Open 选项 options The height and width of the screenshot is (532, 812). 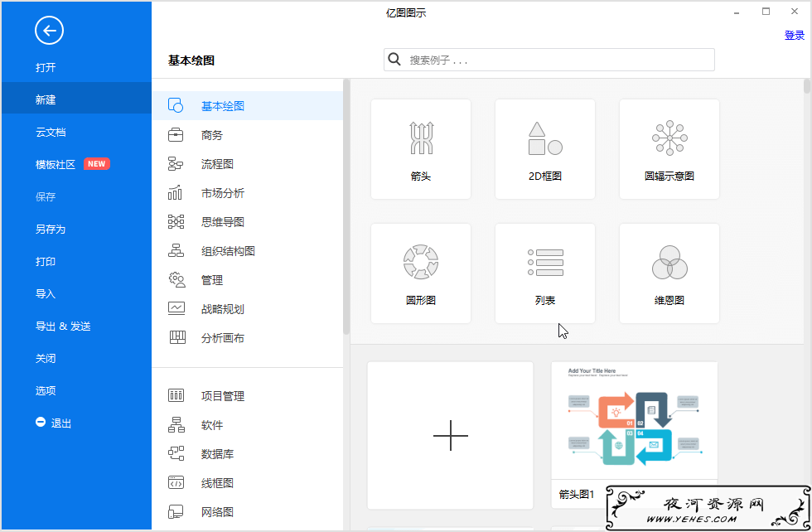46,390
